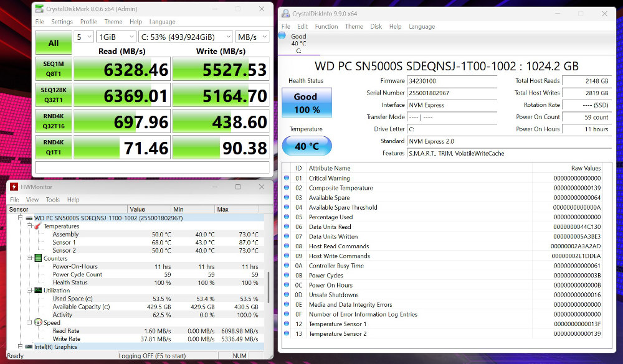Click blue status dot for Host Read Commands
The image size is (623, 364).
click(x=287, y=246)
